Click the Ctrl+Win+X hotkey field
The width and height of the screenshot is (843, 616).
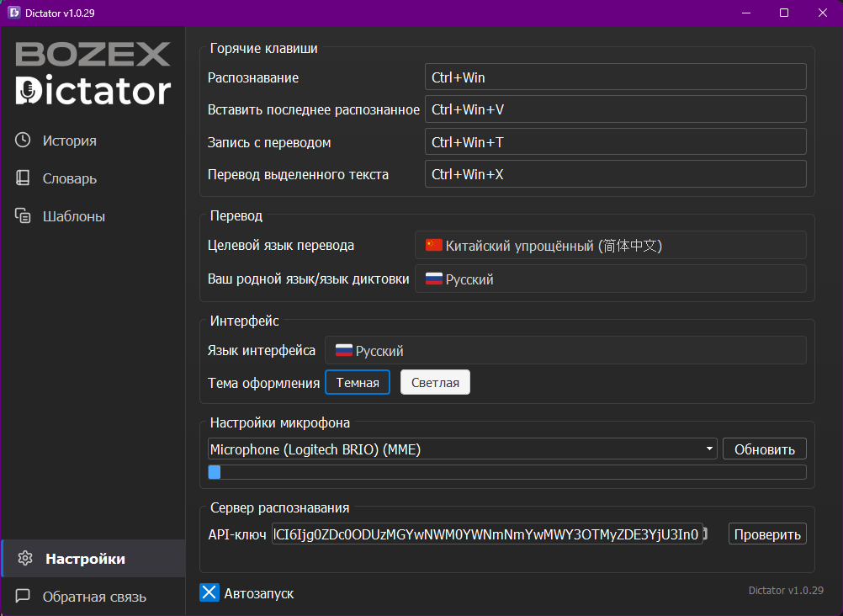(616, 173)
